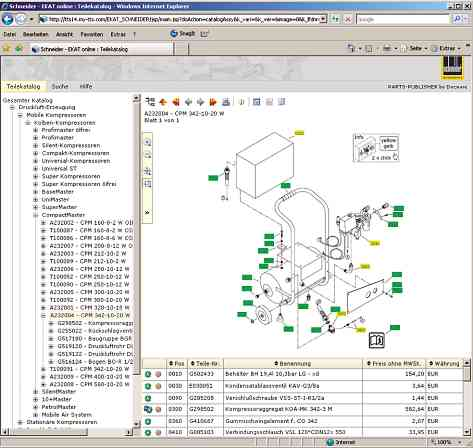Screen dimensions: 473x448
Task: Click the print icon in the viewer toolbar
Action: point(226,102)
